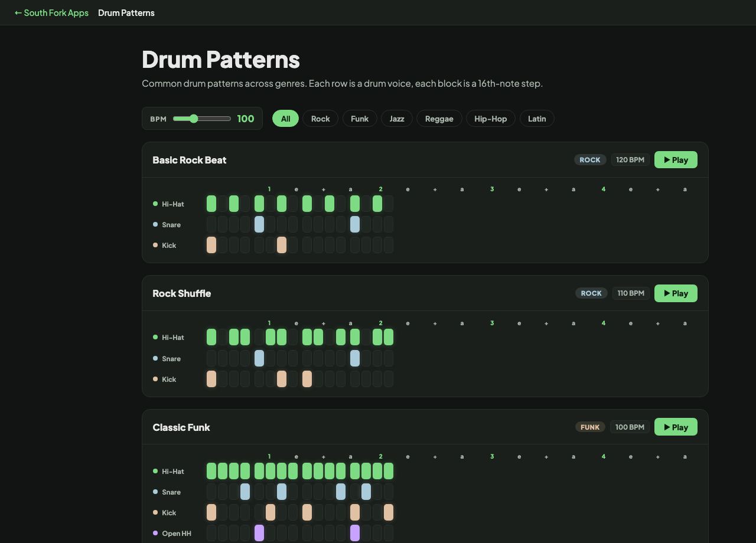Play the Rock Shuffle pattern
756x543 pixels.
[676, 293]
